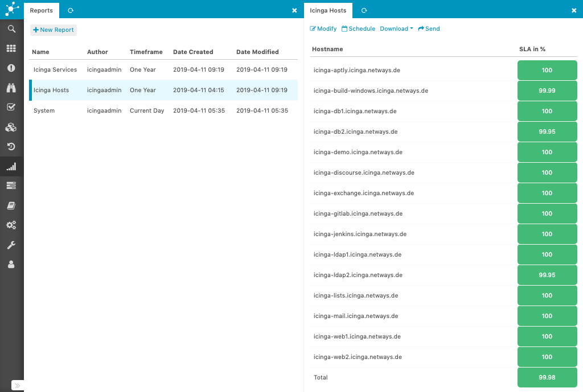Click the 99.99 SLA value for icinga-build-windows
Viewport: 583px width, 392px height.
547,90
